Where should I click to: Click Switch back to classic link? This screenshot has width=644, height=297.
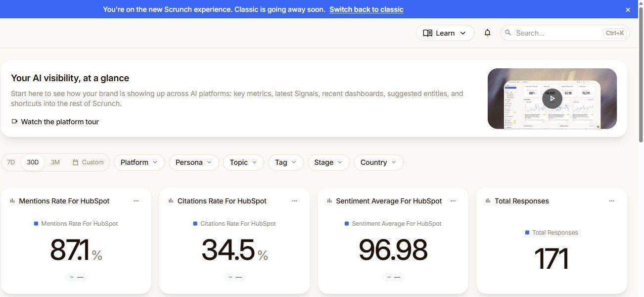tap(367, 9)
